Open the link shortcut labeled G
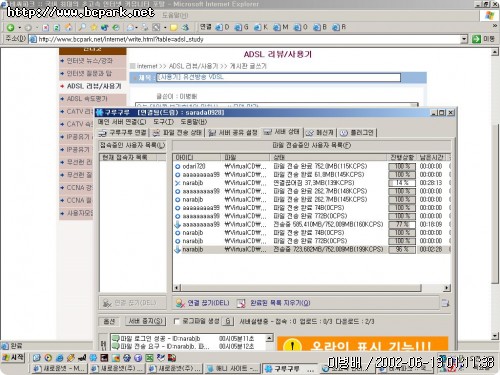The image size is (500, 375). click(242, 27)
